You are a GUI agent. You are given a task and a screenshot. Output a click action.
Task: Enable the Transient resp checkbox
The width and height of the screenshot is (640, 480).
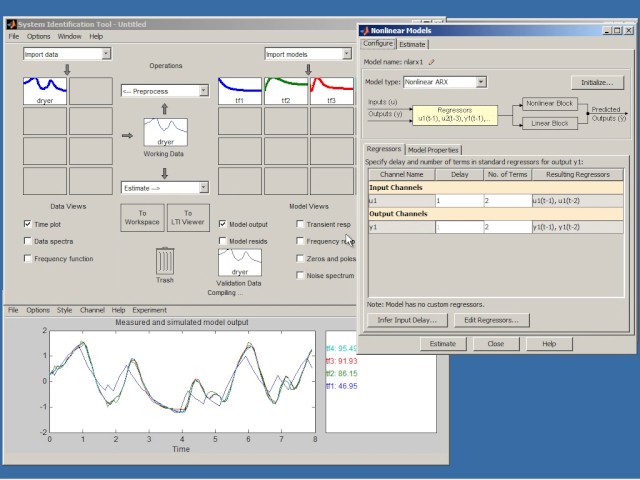tap(300, 224)
